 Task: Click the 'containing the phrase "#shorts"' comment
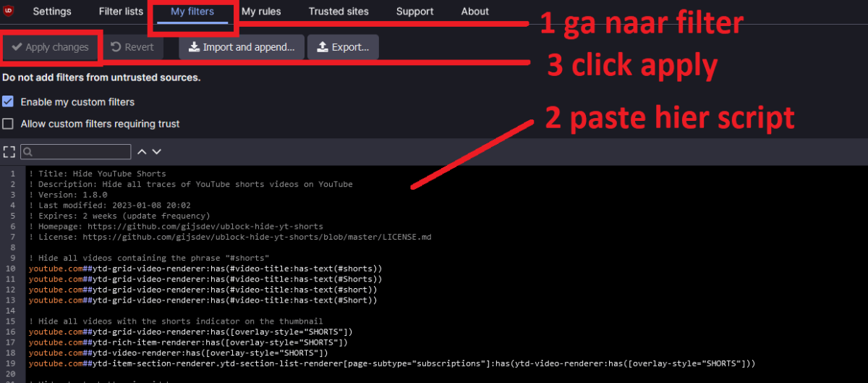click(149, 258)
